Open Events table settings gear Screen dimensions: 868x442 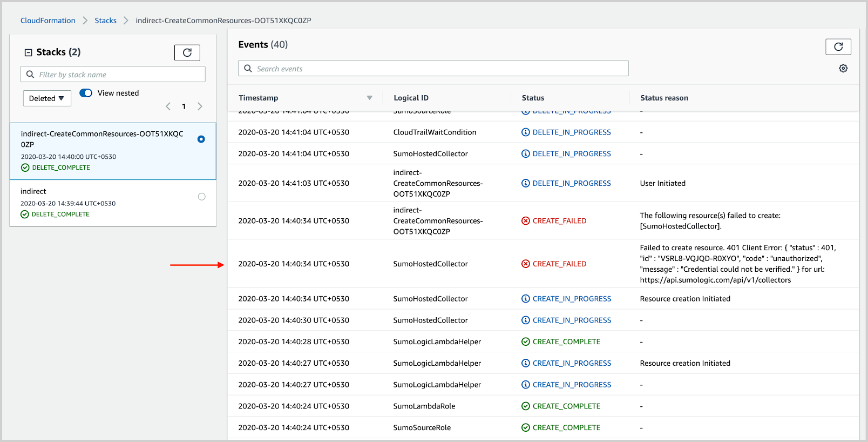click(x=843, y=68)
